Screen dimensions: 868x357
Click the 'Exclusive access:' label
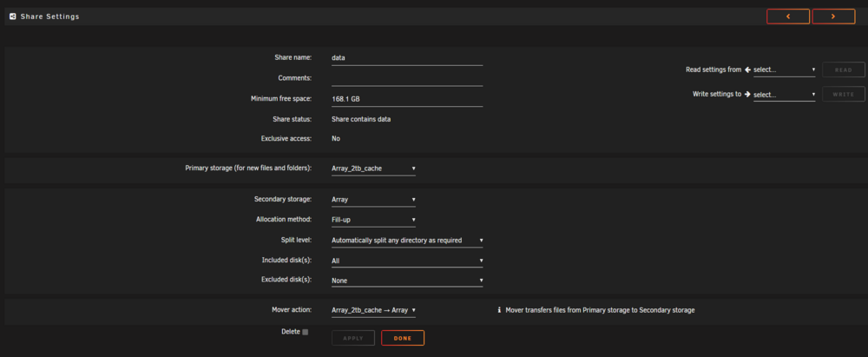286,139
